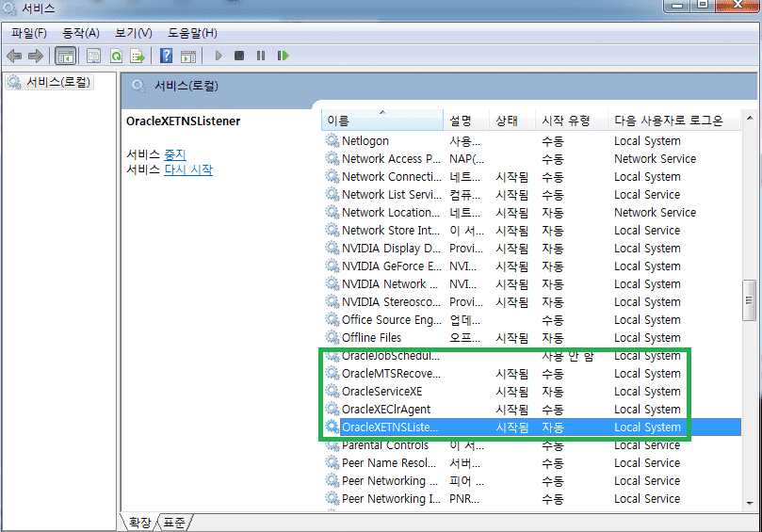
Task: Click the OracleXETNSListener heading in detail pane
Action: point(184,121)
